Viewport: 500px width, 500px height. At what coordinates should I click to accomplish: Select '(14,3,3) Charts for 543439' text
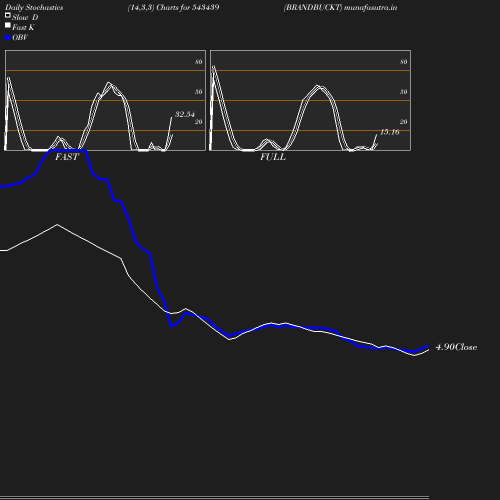[x=173, y=7]
